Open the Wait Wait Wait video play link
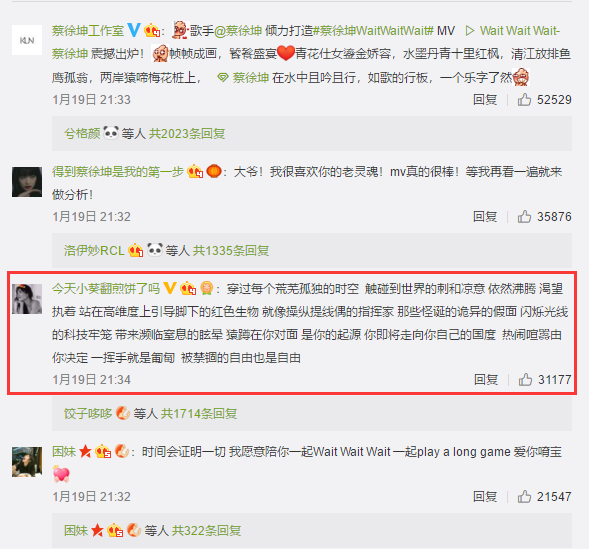The image size is (589, 549). coord(512,31)
